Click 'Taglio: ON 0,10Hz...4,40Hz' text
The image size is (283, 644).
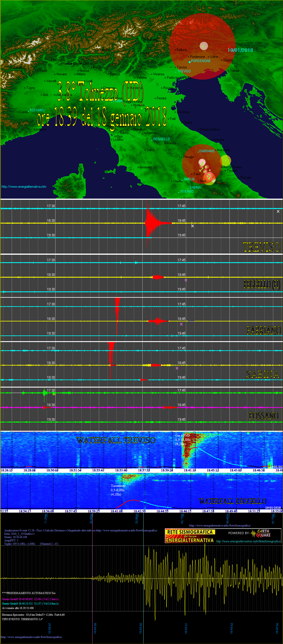click(20, 544)
